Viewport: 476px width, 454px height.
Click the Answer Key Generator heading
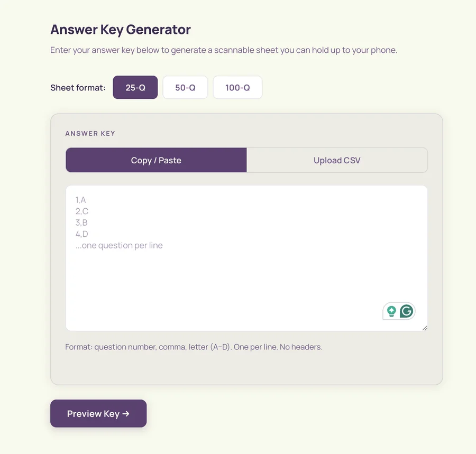click(x=121, y=30)
